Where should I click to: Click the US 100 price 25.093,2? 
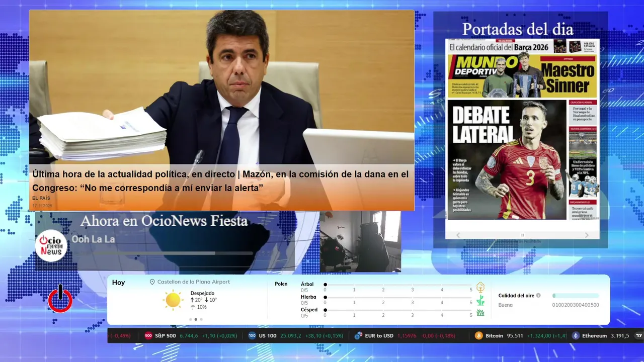tap(290, 336)
